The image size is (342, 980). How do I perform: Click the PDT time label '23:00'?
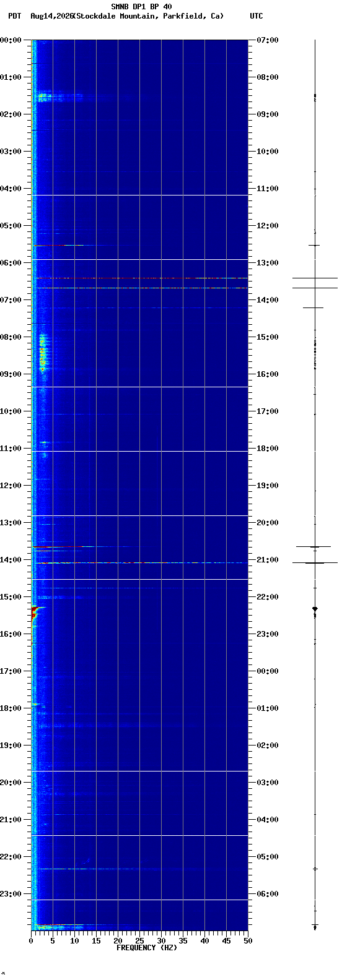(11, 894)
